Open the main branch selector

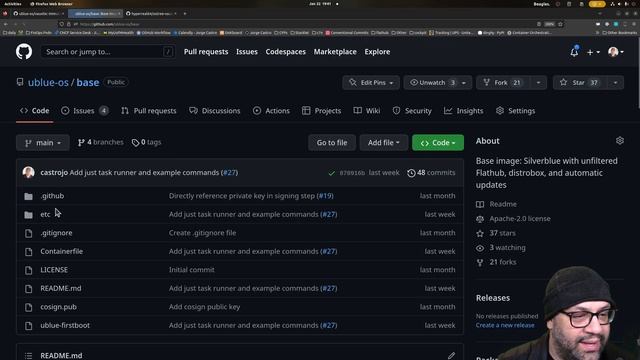[42, 142]
